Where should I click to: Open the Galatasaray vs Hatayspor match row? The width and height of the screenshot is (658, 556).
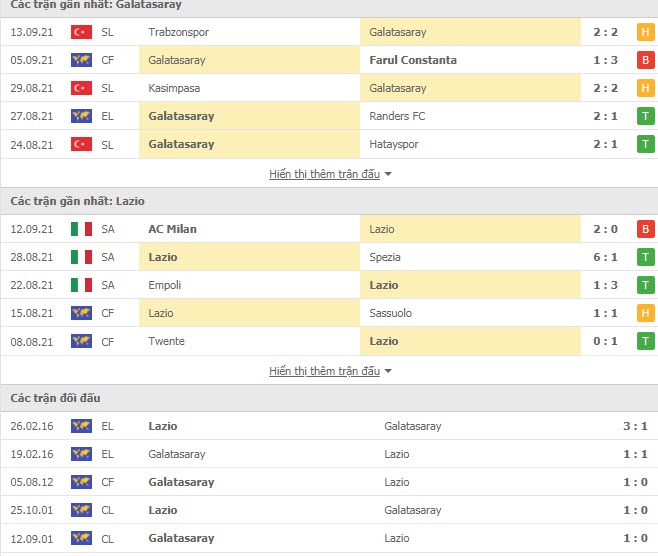click(x=329, y=144)
